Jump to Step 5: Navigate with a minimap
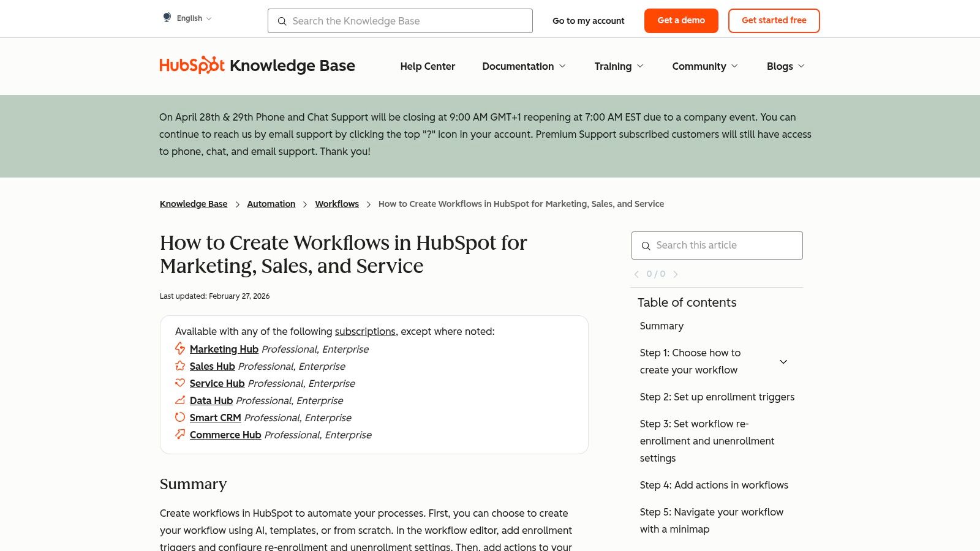This screenshot has width=980, height=551. [712, 520]
